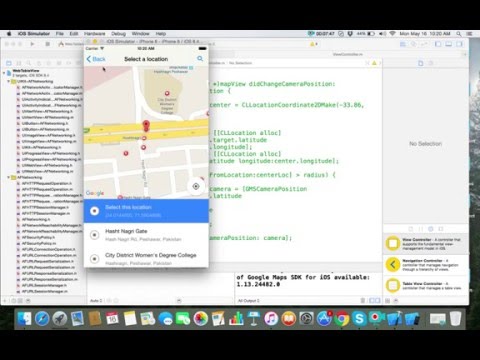The width and height of the screenshot is (480, 360).
Task: Open the All Output console dropdown
Action: pos(249,301)
